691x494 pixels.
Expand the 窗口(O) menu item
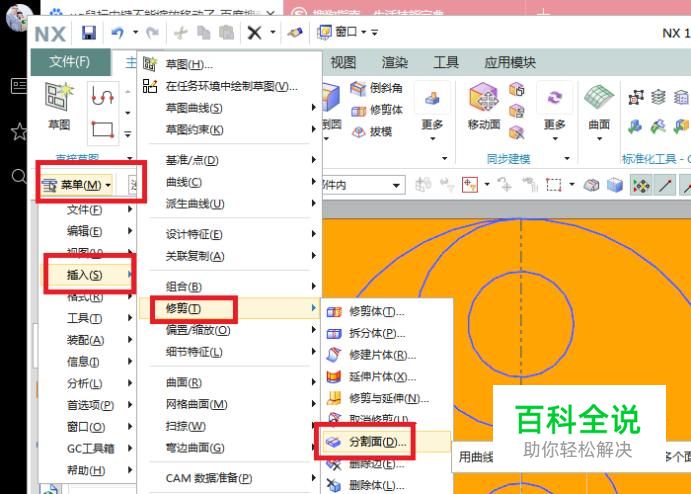88,427
